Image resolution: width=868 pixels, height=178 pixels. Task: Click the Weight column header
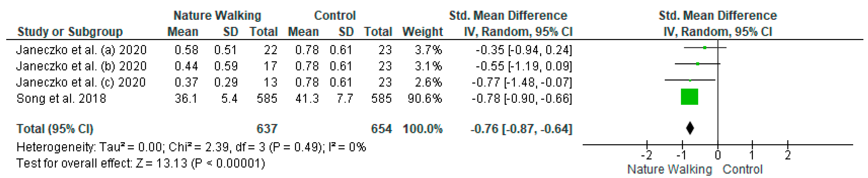point(422,32)
